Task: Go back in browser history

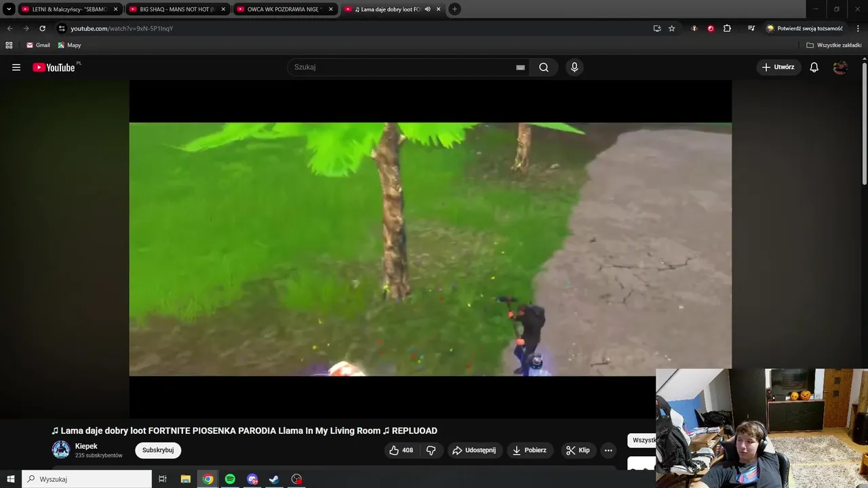Action: 9,28
